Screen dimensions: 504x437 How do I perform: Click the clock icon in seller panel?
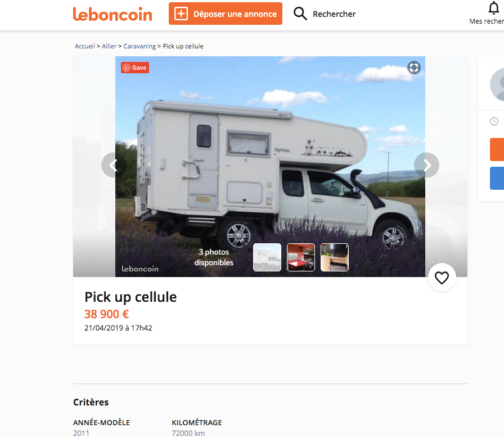494,121
